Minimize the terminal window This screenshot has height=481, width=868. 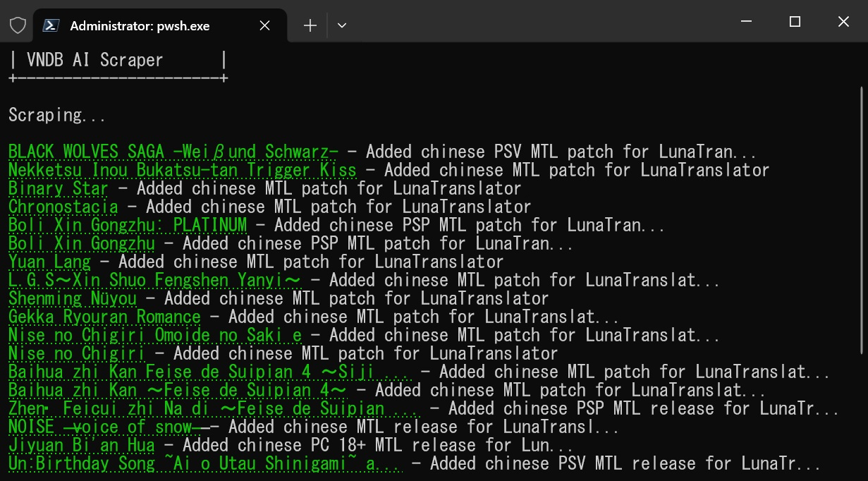point(746,22)
